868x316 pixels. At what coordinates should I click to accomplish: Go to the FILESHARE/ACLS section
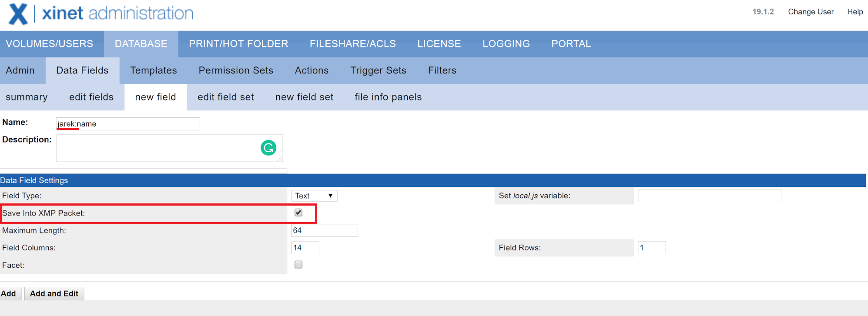pos(353,44)
